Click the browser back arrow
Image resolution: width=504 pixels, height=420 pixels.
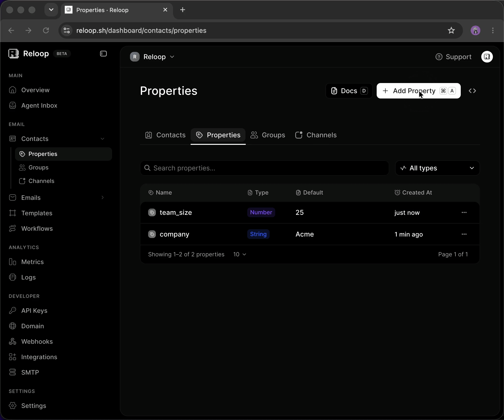point(11,30)
